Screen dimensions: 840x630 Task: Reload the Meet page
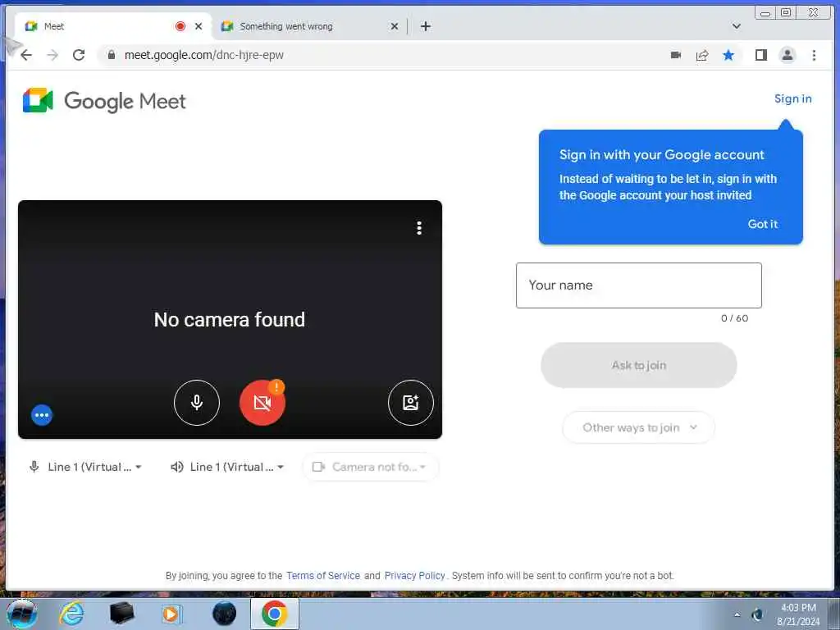[x=79, y=55]
